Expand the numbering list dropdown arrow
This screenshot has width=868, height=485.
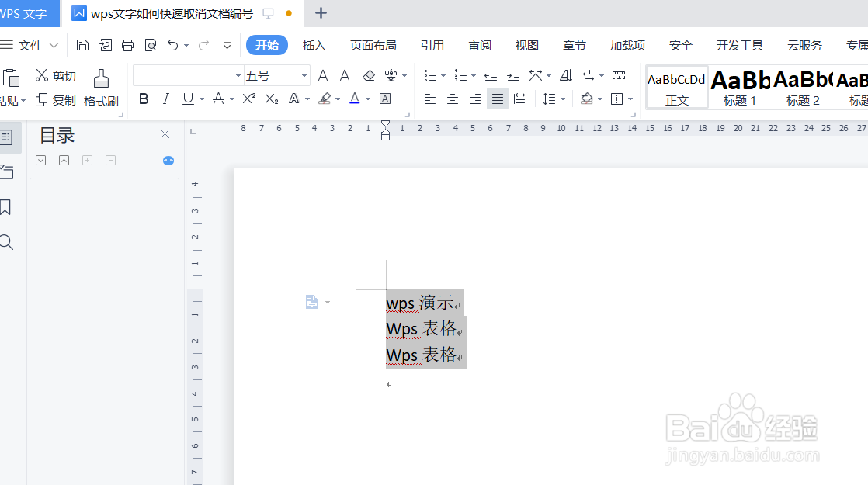(x=474, y=76)
